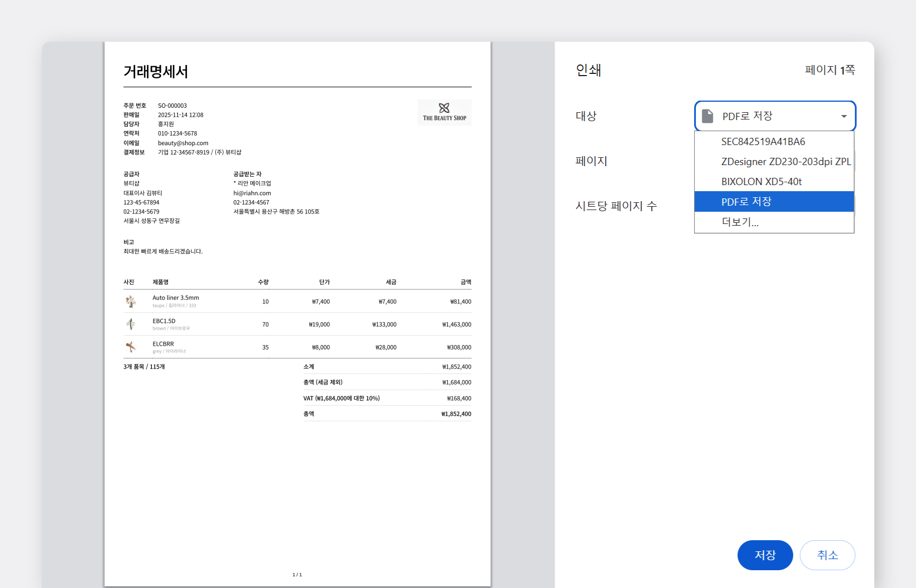
Task: Choose ZDesigner ZD230-203dpi ZPL printer
Action: [785, 162]
